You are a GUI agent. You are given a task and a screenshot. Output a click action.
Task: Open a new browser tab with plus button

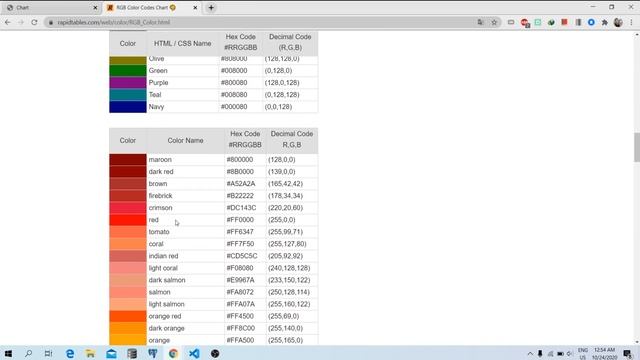point(211,8)
